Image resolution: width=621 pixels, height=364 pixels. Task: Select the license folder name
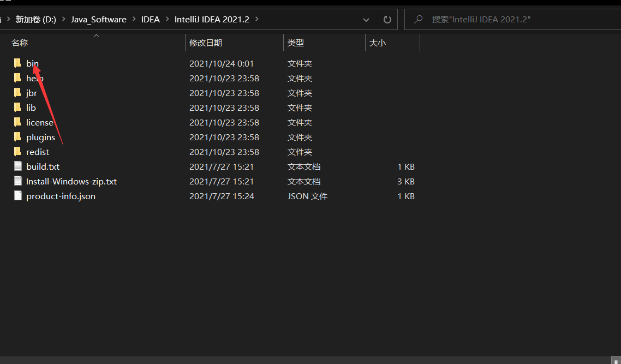40,122
